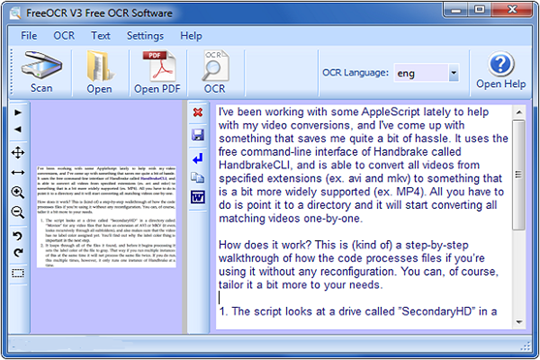Zoom out of the scanned image
This screenshot has height=360, width=540.
coord(18,212)
